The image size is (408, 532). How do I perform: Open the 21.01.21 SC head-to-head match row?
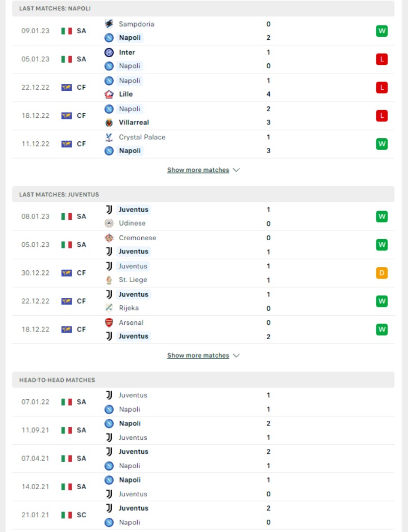point(203,515)
